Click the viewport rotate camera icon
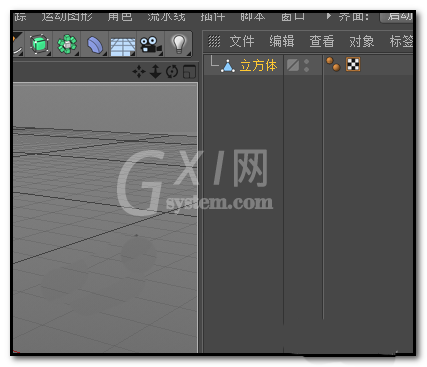427x367 pixels. [x=172, y=72]
